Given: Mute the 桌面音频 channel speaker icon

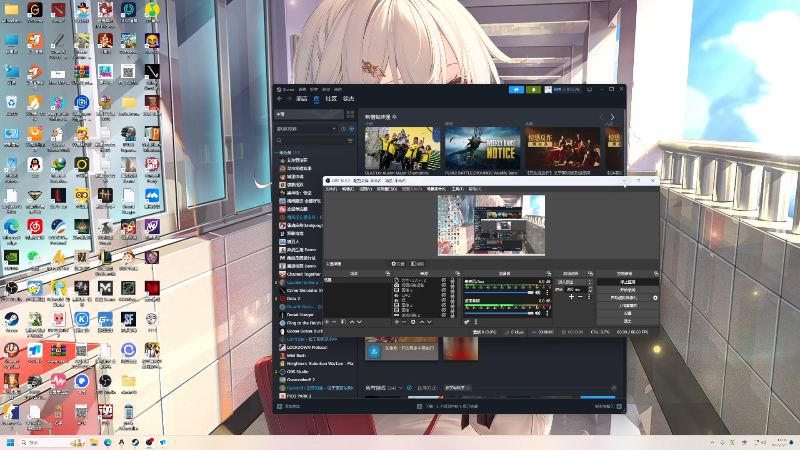Looking at the screenshot, I should [538, 313].
